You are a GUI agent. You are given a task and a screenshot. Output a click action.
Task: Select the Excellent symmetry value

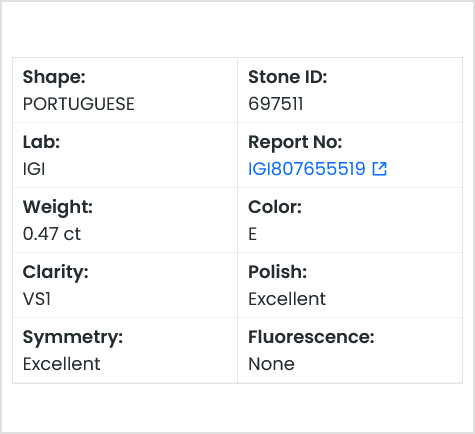pyautogui.click(x=61, y=364)
